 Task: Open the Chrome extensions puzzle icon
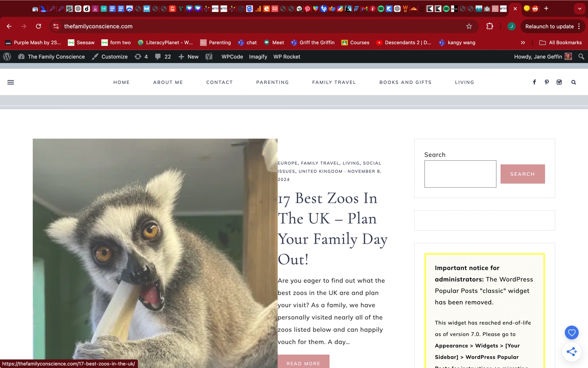click(490, 26)
